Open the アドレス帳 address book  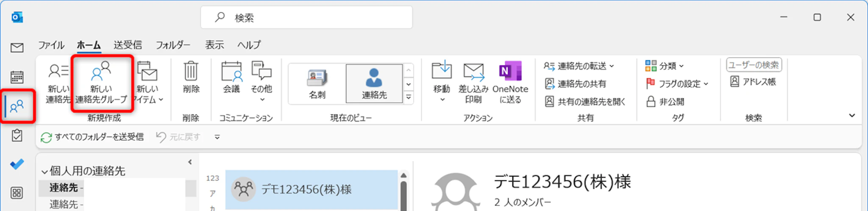point(754,82)
